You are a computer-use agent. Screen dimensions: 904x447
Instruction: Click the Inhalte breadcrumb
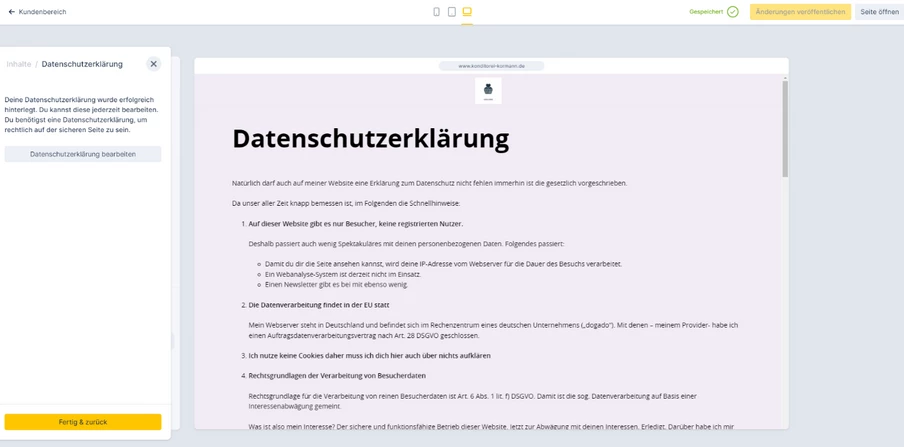(x=18, y=64)
